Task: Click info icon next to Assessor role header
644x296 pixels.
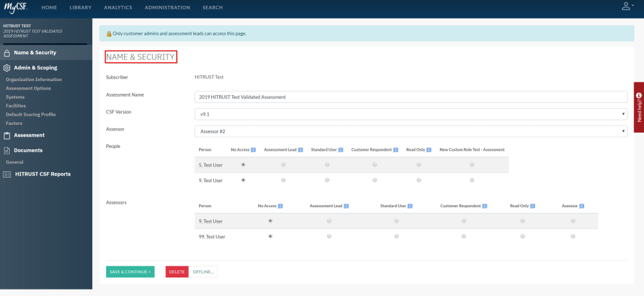Action: tap(582, 206)
